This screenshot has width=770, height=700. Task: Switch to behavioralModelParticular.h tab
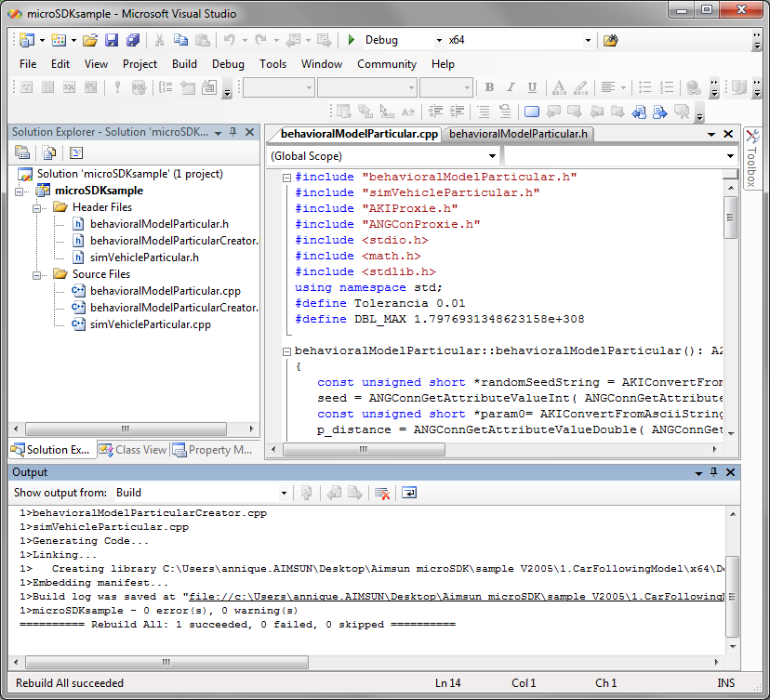click(517, 134)
